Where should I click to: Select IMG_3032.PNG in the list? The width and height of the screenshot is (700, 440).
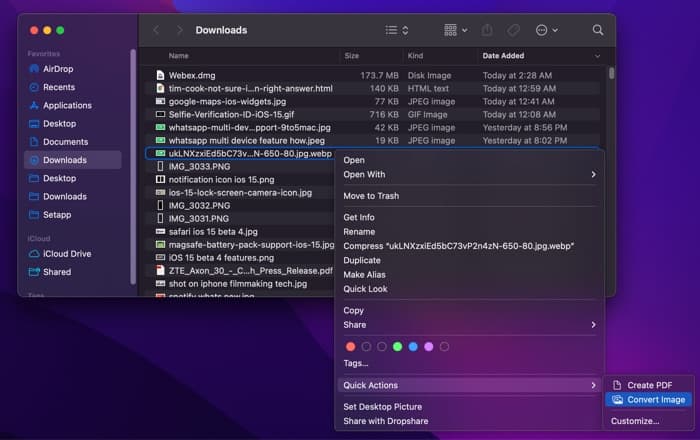(x=200, y=206)
